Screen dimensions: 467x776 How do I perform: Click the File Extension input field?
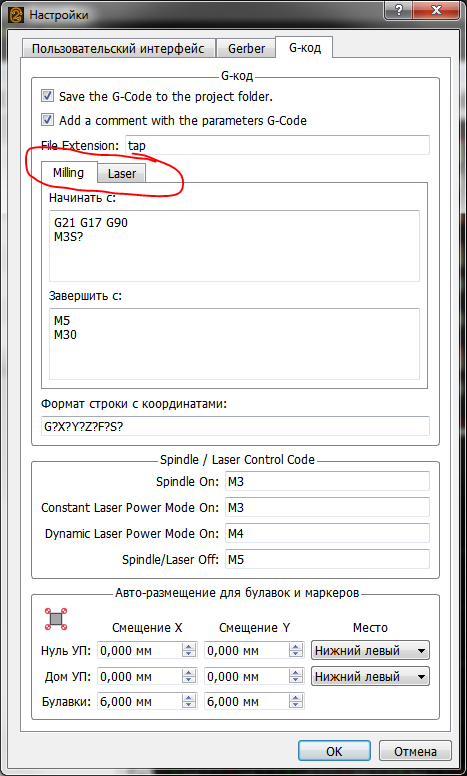click(x=277, y=146)
